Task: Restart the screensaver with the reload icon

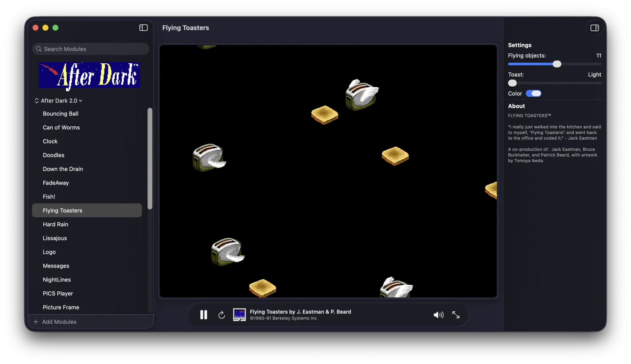Action: (x=222, y=315)
